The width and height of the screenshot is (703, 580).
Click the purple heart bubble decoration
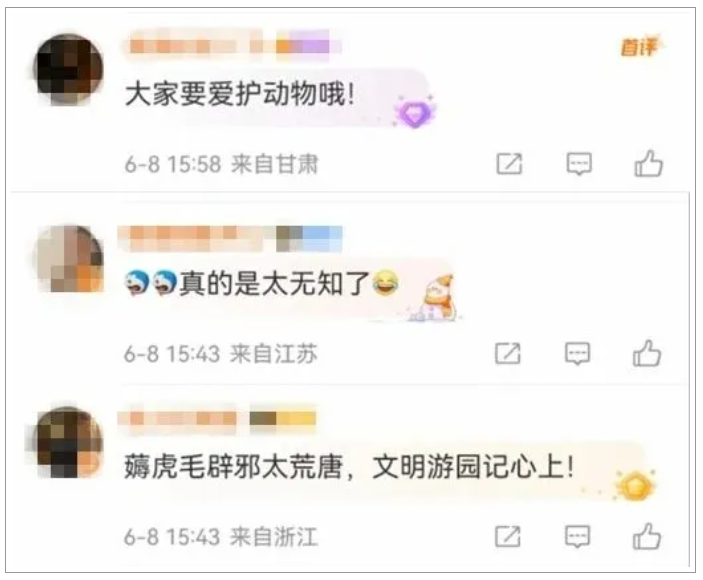click(414, 112)
